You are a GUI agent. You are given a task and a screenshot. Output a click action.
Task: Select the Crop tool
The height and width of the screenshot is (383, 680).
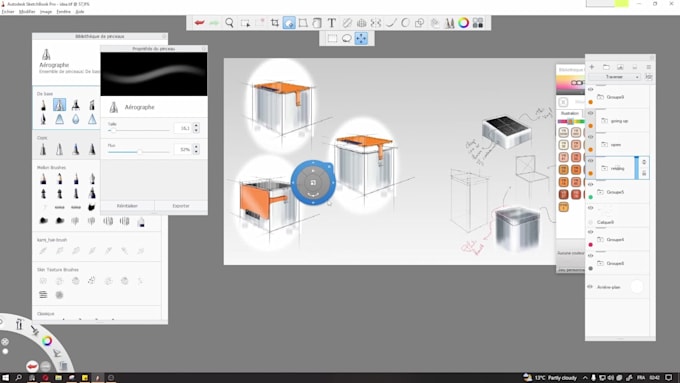[275, 23]
